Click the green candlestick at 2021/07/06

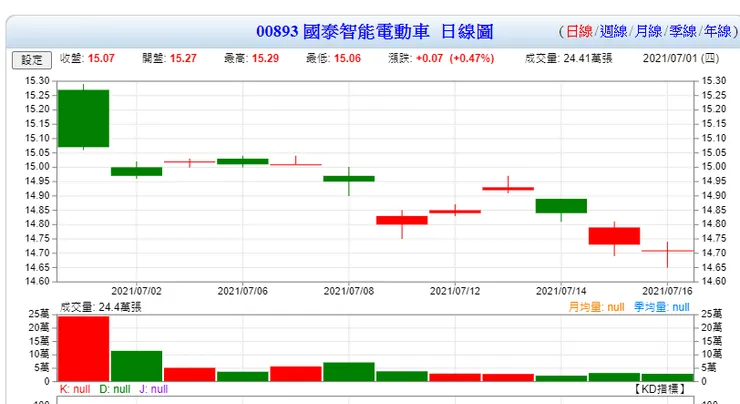243,161
